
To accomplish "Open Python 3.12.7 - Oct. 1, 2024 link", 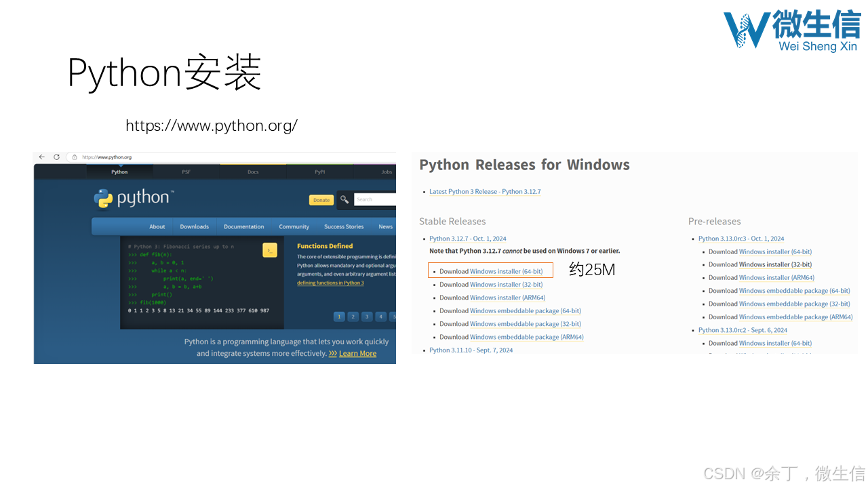I will pos(468,239).
